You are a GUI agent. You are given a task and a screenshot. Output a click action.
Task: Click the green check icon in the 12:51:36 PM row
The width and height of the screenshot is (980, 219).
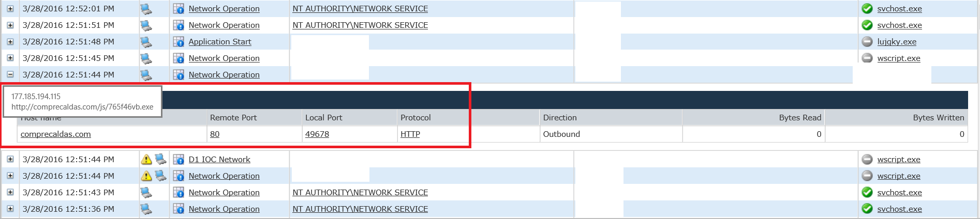click(x=867, y=209)
